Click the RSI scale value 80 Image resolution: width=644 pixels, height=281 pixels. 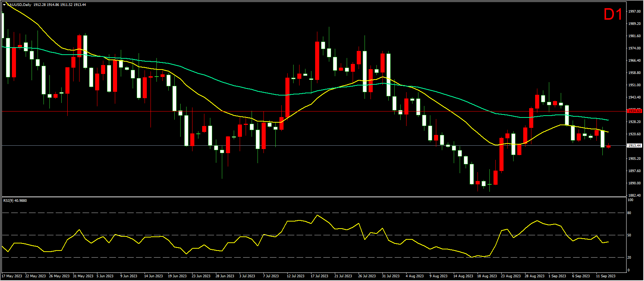[x=629, y=213]
